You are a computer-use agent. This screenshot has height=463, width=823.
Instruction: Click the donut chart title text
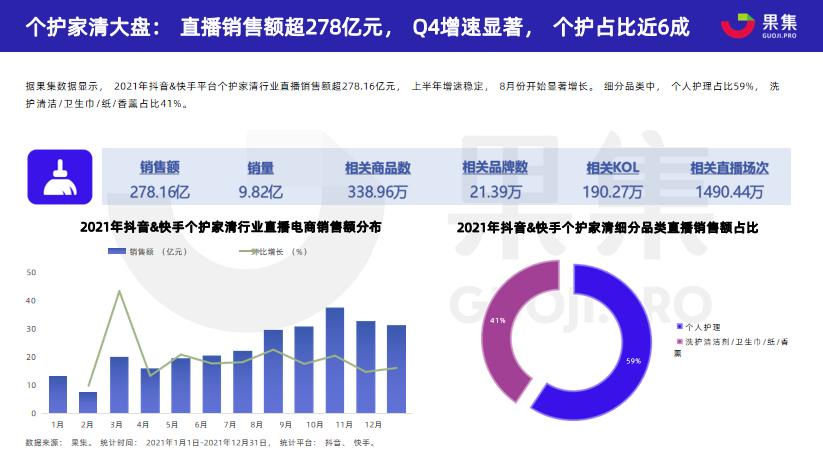coord(607,228)
